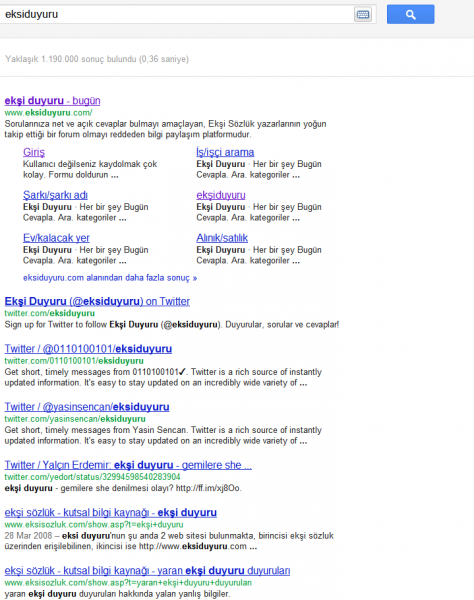Click snippet dated '28 Mar 2008'
474x600 pixels.
point(169,541)
